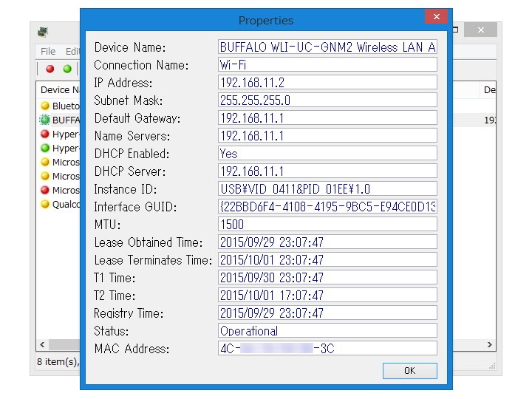Click the Device Name column header
Image resolution: width=532 pixels, height=399 pixels.
(58, 90)
